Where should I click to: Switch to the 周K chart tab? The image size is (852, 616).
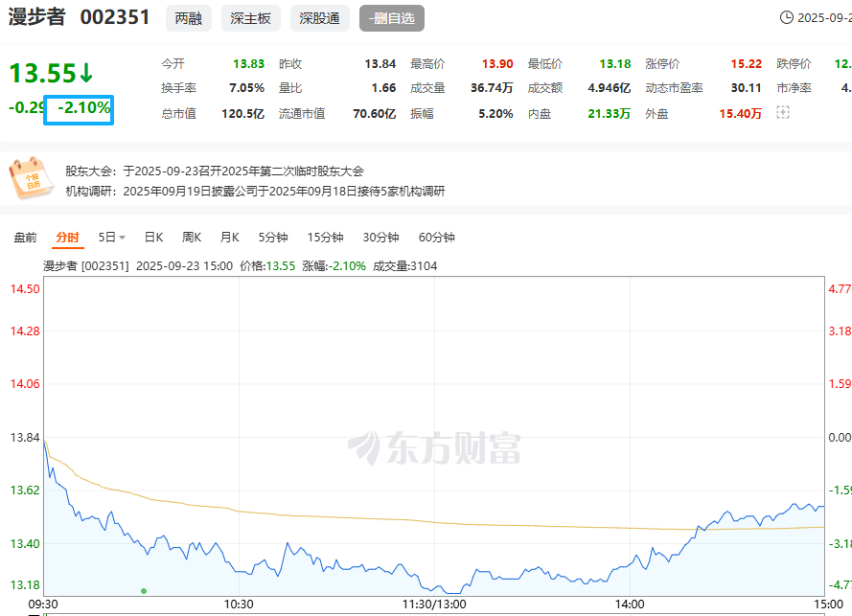point(192,238)
